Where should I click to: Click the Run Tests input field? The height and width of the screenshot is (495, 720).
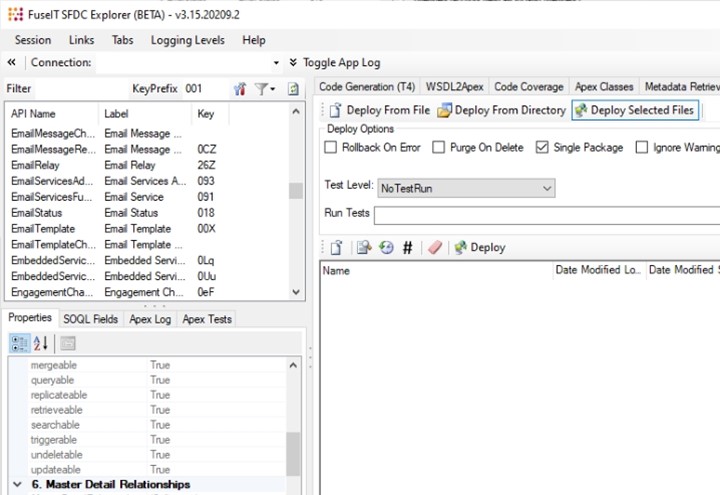[x=547, y=215]
